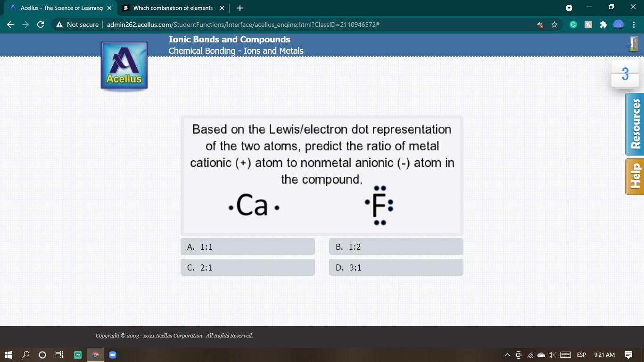644x362 pixels.
Task: Open the Chrome extensions puzzle icon
Action: 603,25
